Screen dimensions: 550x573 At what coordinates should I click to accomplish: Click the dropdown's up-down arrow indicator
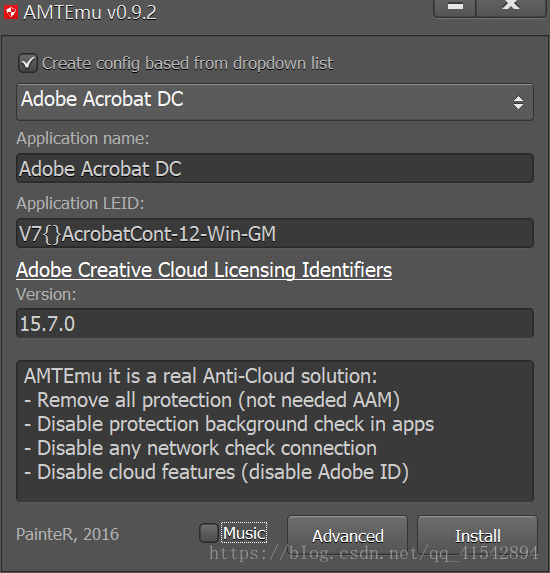tap(518, 102)
